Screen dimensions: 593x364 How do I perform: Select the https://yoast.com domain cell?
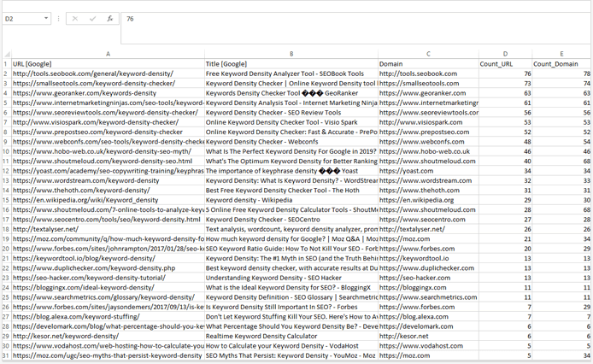[428, 171]
